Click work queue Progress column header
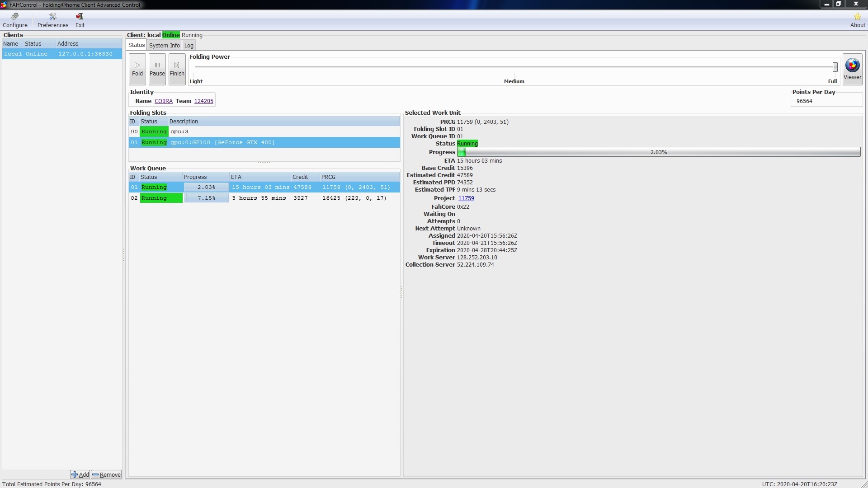This screenshot has width=868, height=488. click(x=206, y=177)
